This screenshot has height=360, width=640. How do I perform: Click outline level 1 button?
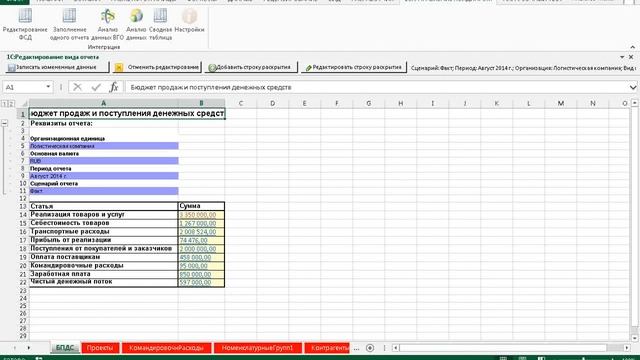tap(4, 104)
